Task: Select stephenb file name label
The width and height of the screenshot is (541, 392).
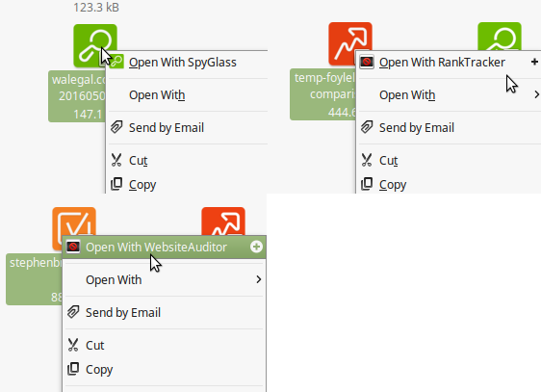Action: 35,278
